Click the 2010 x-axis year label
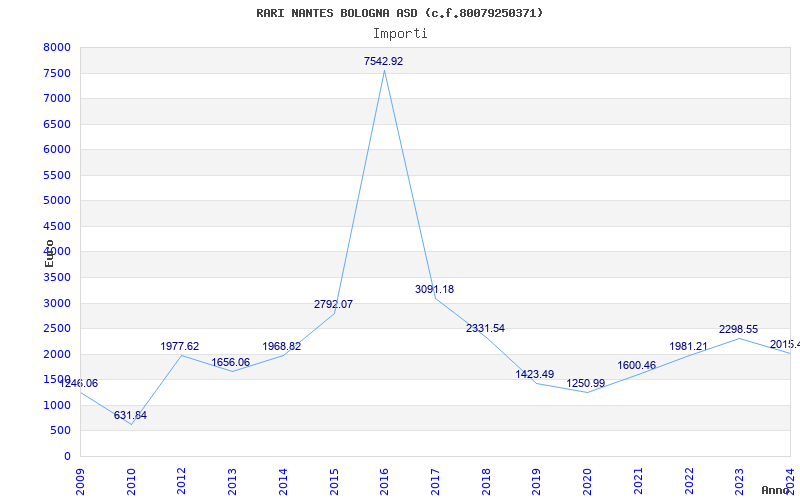This screenshot has width=800, height=500. [131, 481]
